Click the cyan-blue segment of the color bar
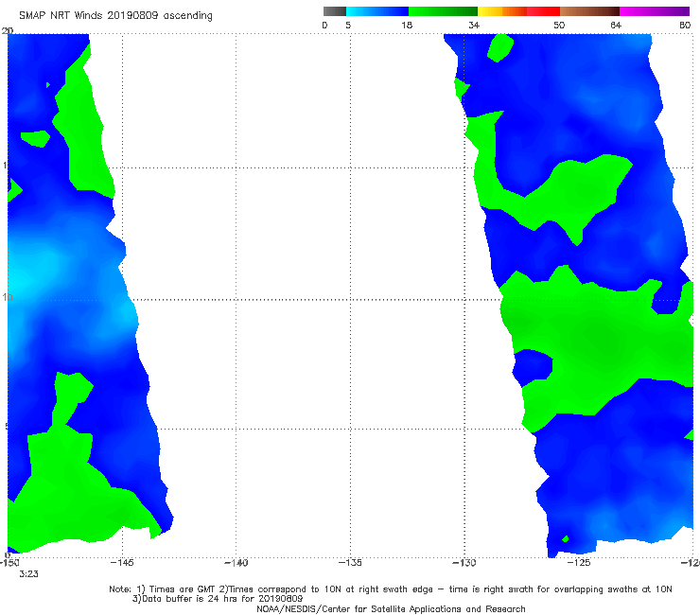The width and height of the screenshot is (700, 615). click(x=377, y=11)
